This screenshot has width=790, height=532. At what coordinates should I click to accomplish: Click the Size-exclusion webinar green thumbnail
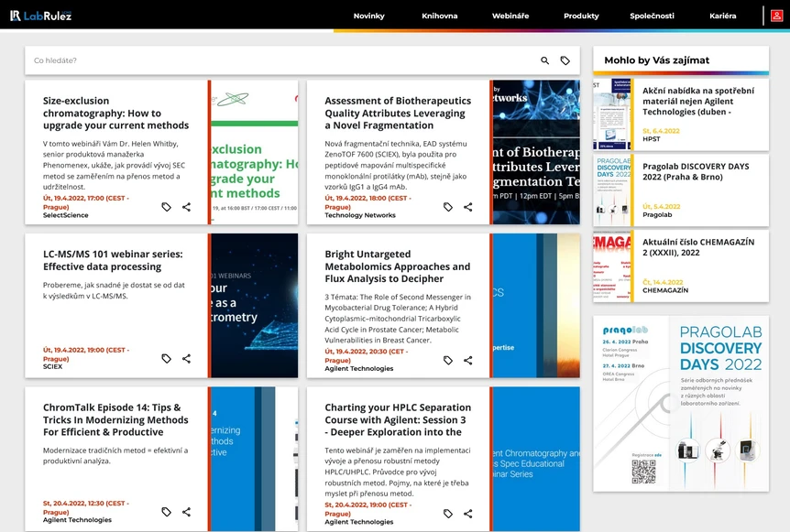255,152
